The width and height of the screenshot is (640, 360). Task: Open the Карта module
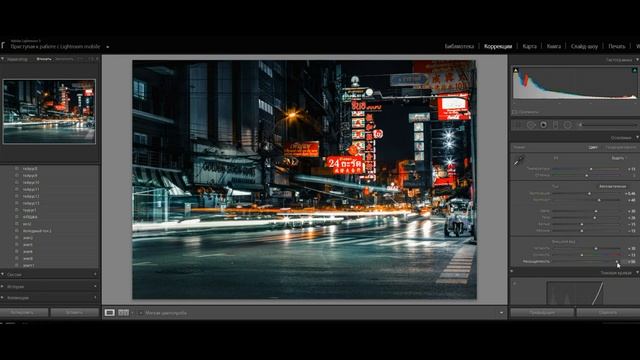[529, 46]
